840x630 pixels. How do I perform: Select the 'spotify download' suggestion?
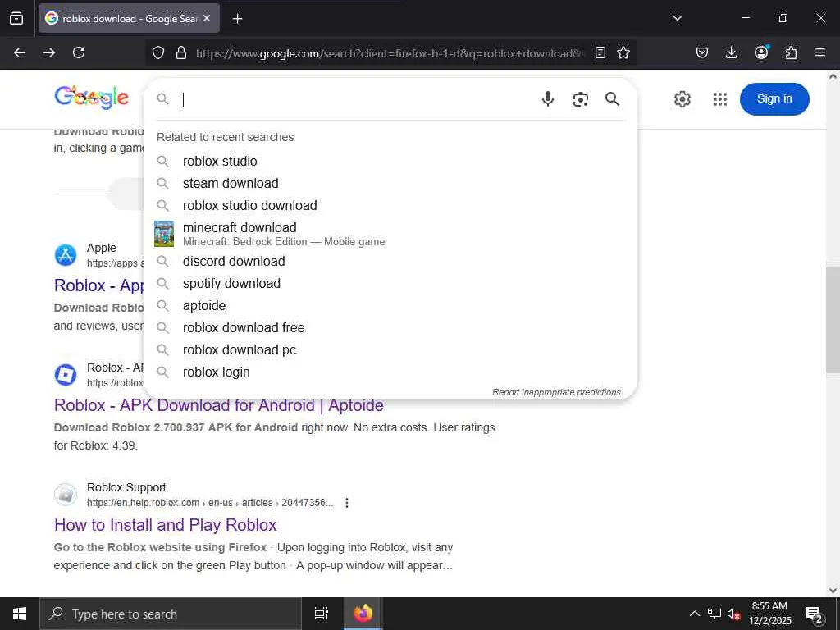pyautogui.click(x=390, y=283)
